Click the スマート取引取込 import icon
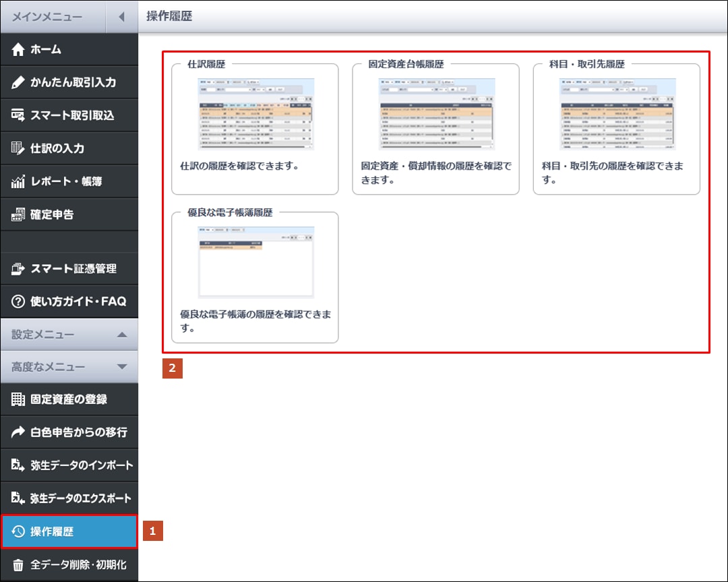This screenshot has height=582, width=728. pos(18,115)
